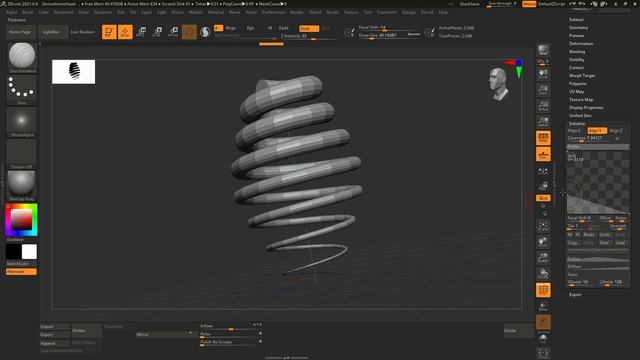Expand the Masking section

click(x=577, y=52)
